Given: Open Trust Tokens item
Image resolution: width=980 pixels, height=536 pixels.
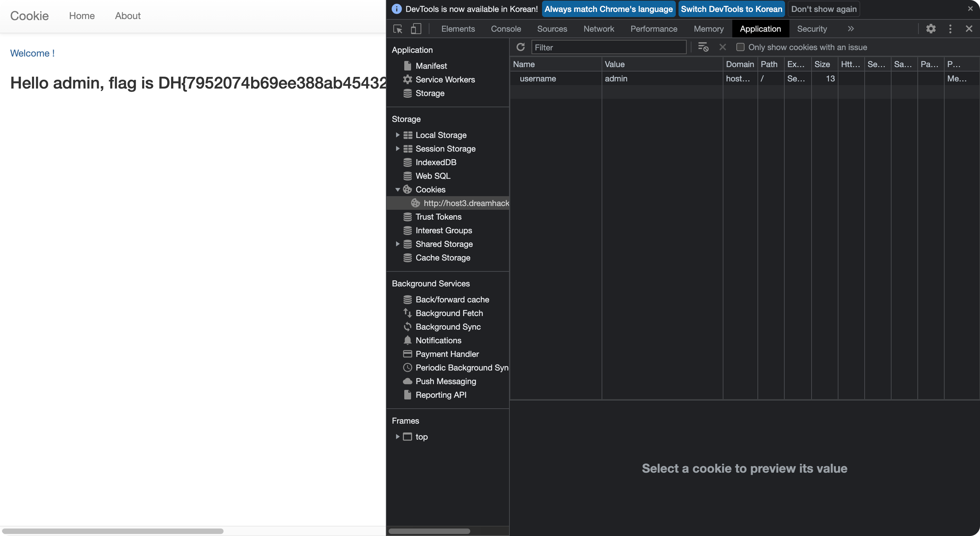Looking at the screenshot, I should pyautogui.click(x=438, y=217).
